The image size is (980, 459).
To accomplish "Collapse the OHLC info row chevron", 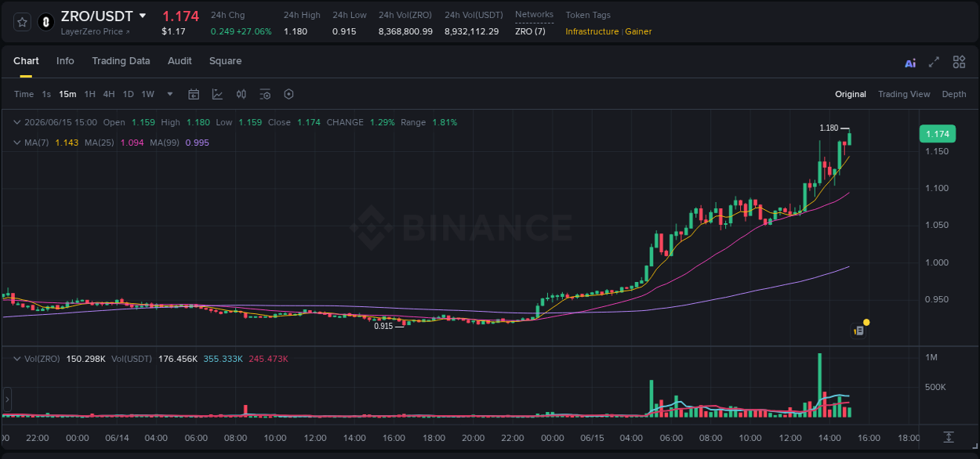I will (17, 122).
